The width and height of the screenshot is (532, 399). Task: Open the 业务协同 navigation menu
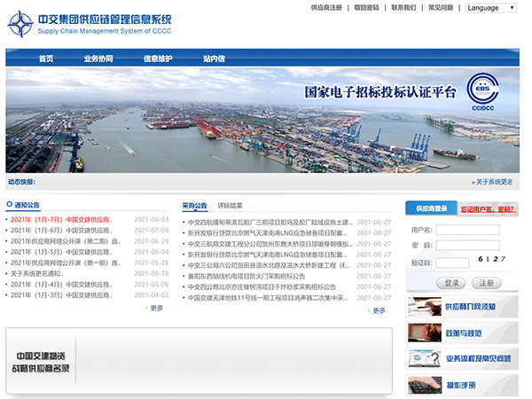(98, 59)
